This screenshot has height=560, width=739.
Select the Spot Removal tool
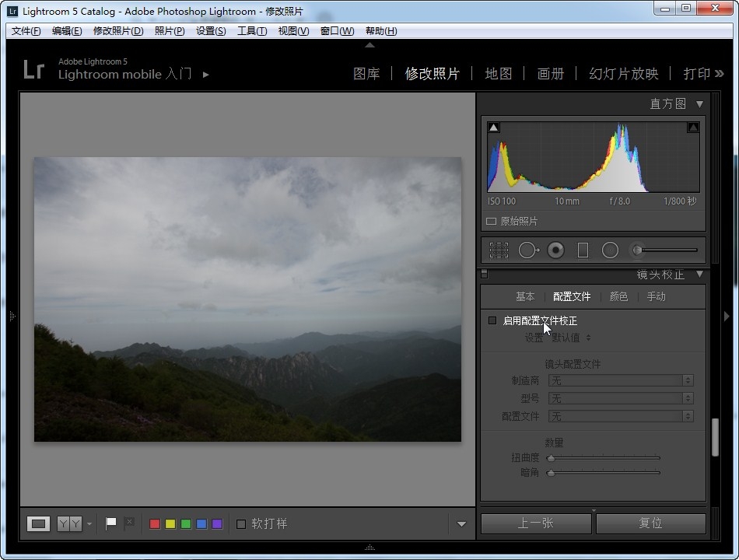528,250
